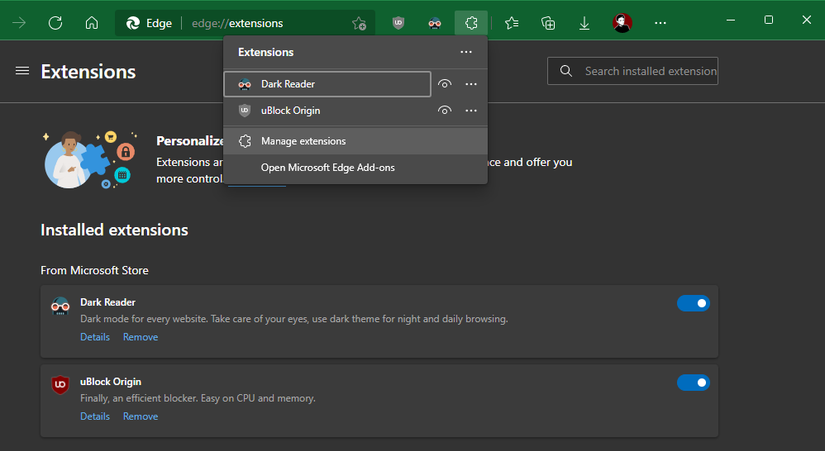Open the Downloads arrow icon
This screenshot has height=451, width=825.
click(584, 22)
